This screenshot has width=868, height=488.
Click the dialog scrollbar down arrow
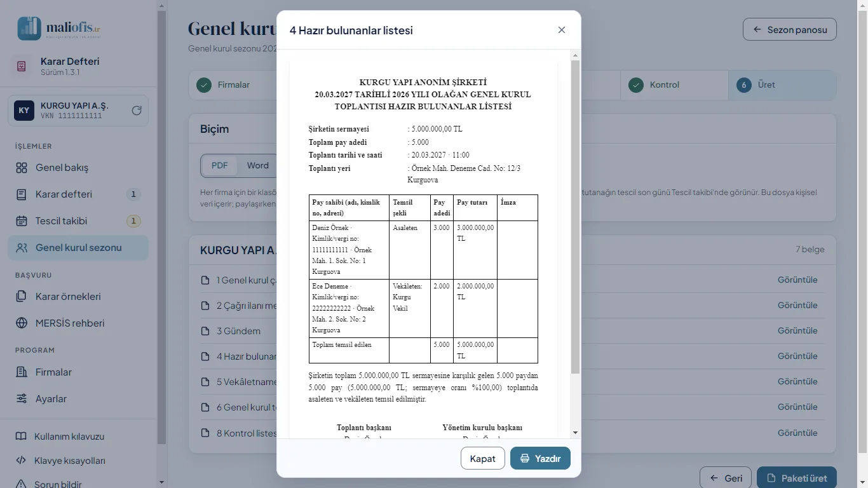tap(575, 433)
